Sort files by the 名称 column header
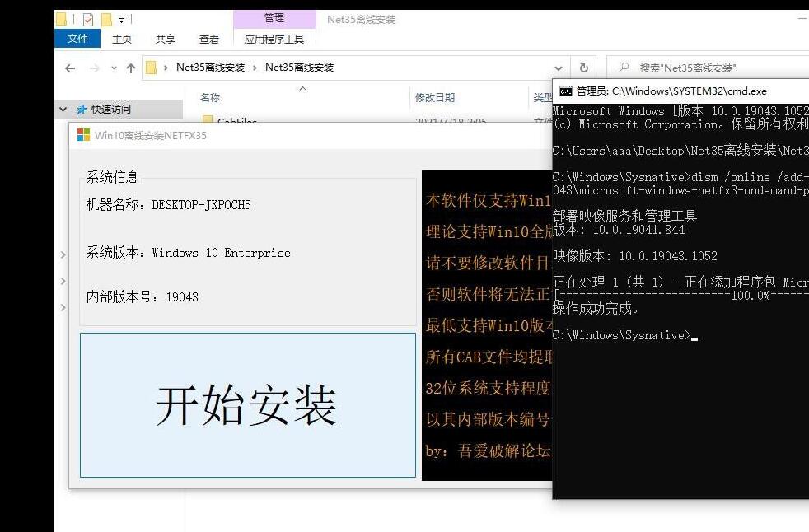809x532 pixels. tap(210, 97)
